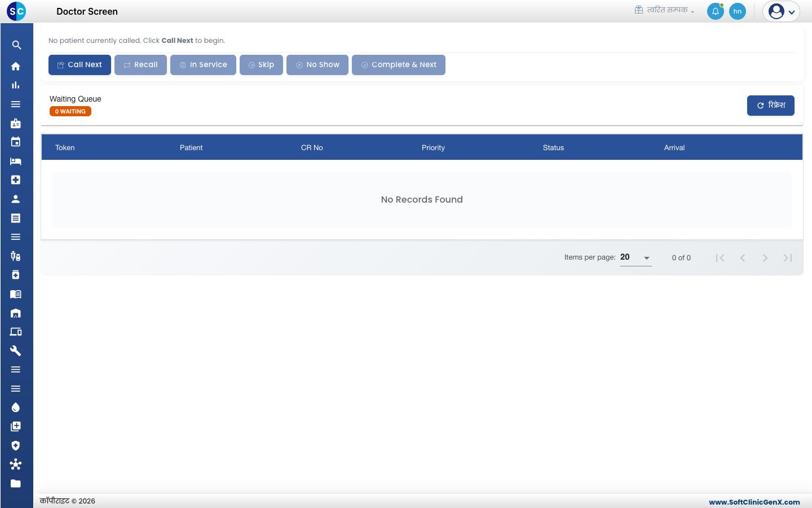Select the hospital bed icon in the sidebar
Screen dimensions: 812x508
16,161
